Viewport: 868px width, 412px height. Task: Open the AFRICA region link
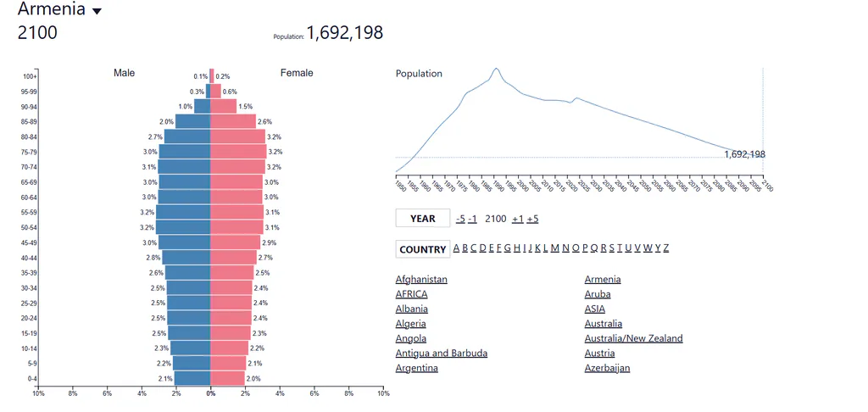tap(411, 294)
